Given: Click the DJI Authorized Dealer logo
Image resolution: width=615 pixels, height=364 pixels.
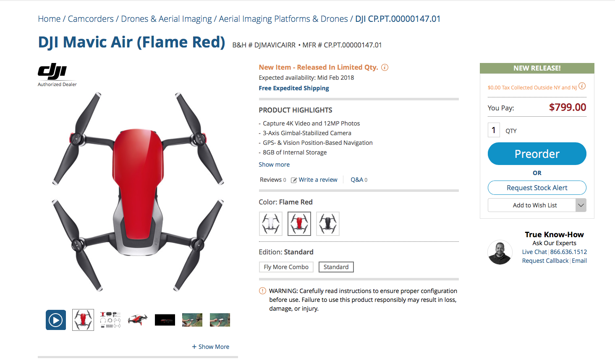Looking at the screenshot, I should point(57,75).
